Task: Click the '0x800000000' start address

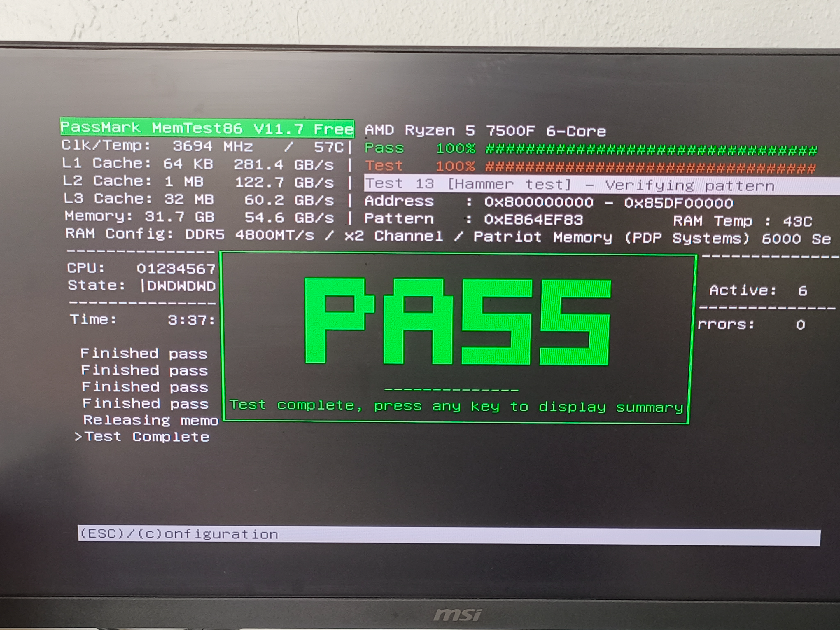Action: [x=538, y=202]
